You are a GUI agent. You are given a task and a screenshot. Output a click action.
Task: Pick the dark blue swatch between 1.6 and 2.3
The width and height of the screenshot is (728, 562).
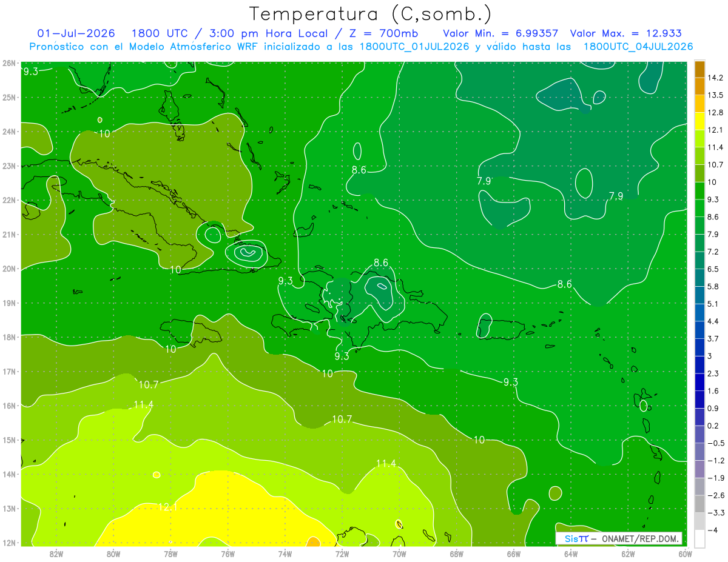coord(699,382)
